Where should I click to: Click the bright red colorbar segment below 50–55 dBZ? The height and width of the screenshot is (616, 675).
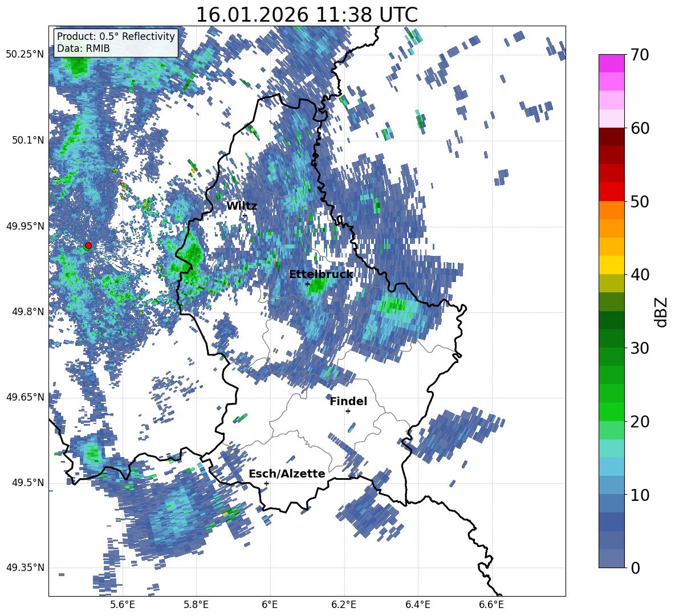611,192
